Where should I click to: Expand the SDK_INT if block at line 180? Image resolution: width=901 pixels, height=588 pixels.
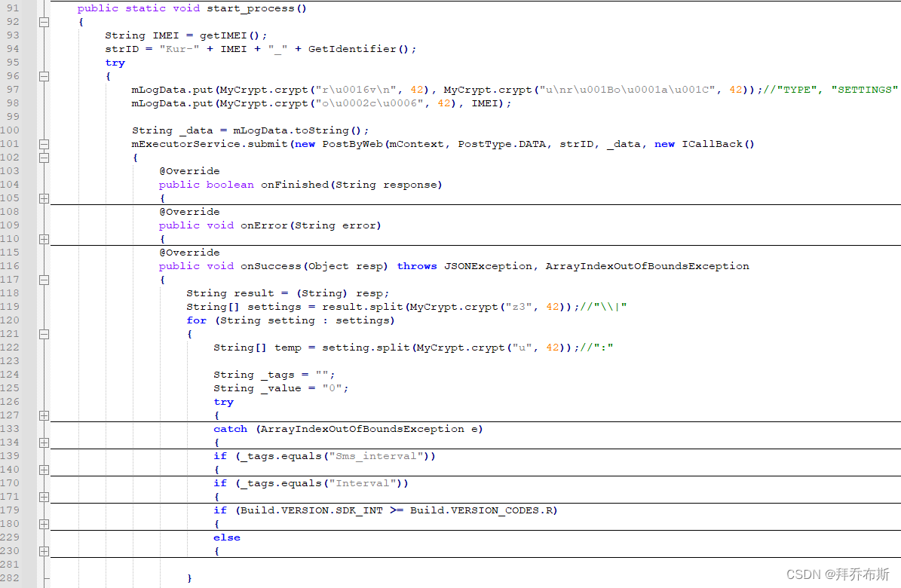[44, 524]
